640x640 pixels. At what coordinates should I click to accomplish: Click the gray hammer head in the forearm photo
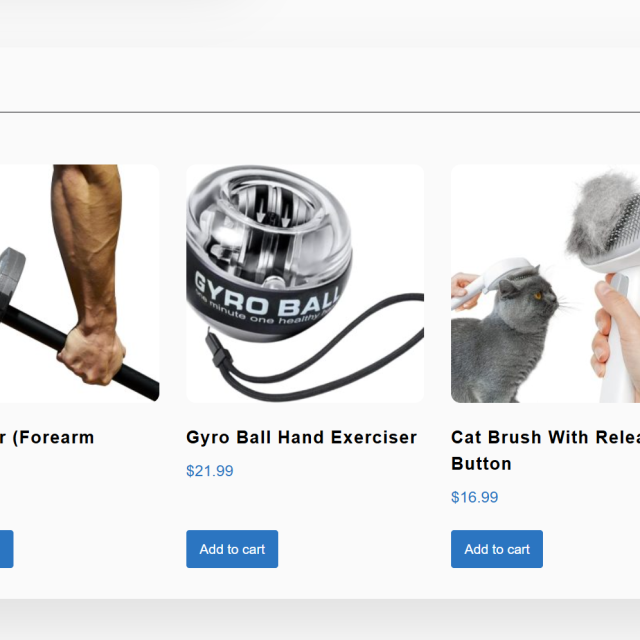[11, 282]
